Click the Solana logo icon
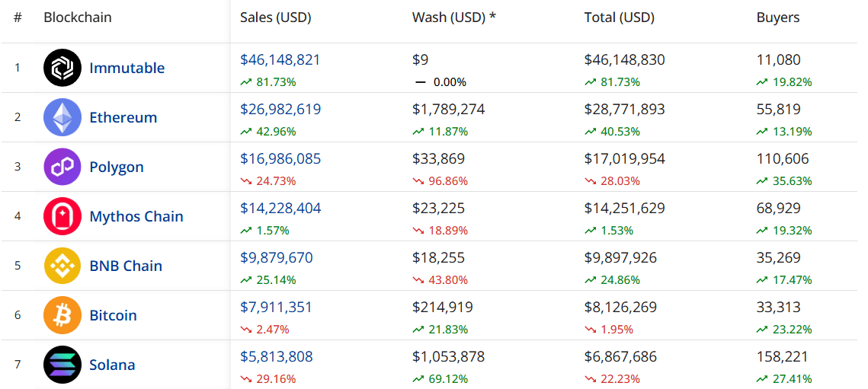Viewport: 868px width, 389px height. click(62, 365)
